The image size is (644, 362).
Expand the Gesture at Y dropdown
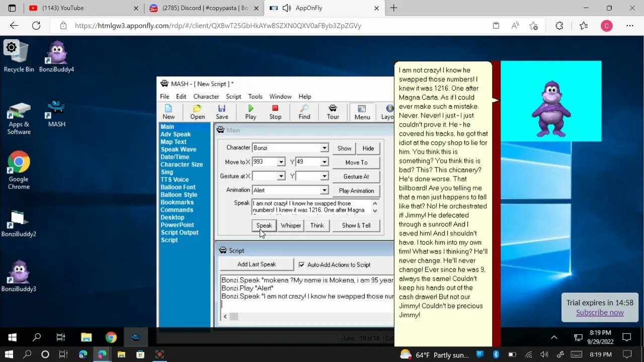pos(325,176)
